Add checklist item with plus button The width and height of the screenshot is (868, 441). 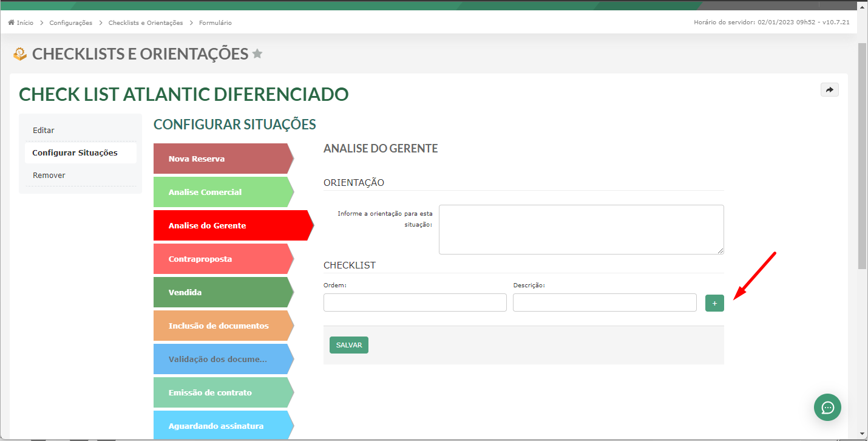point(714,303)
